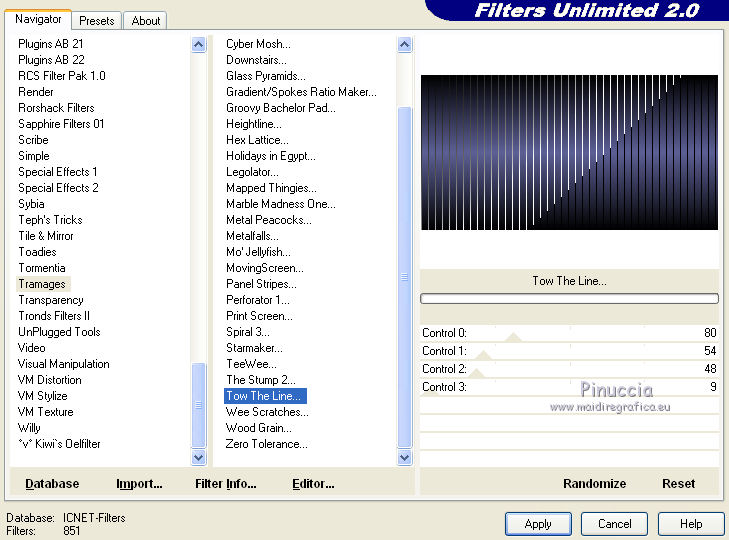Click the Apply button
The image size is (729, 540).
pos(538,524)
